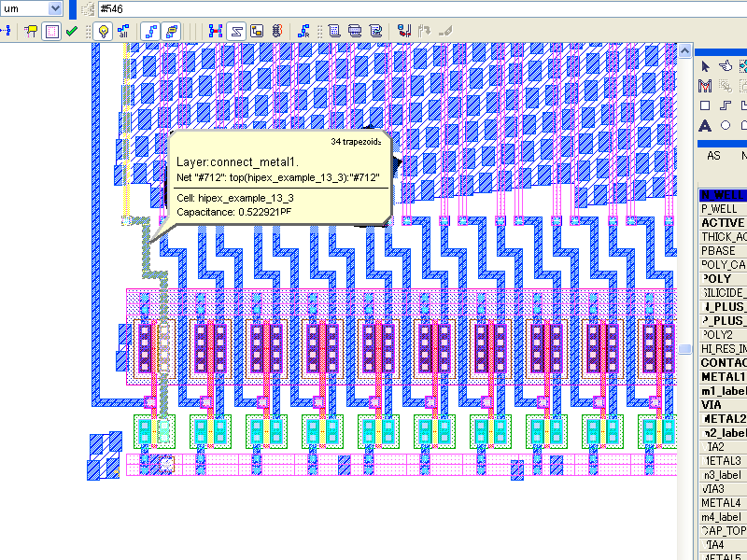Image resolution: width=747 pixels, height=560 pixels.
Task: Select the circle drawing tool
Action: pos(726,126)
